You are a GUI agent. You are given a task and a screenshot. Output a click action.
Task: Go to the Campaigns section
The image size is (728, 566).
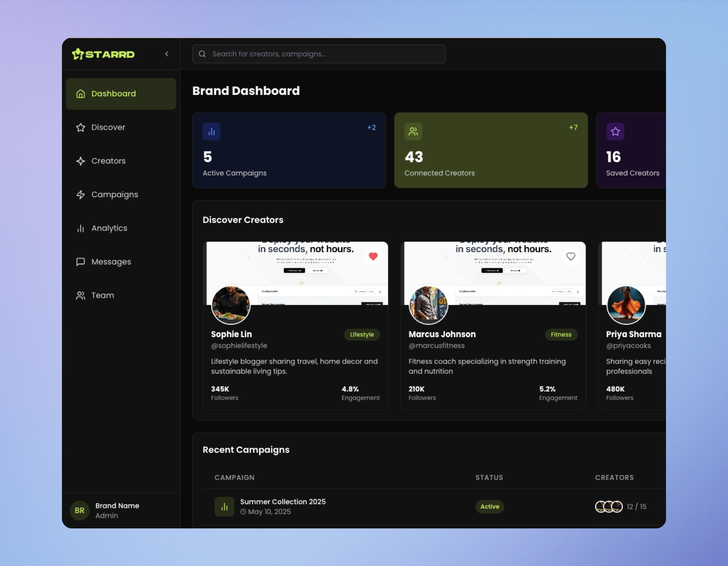(x=115, y=195)
